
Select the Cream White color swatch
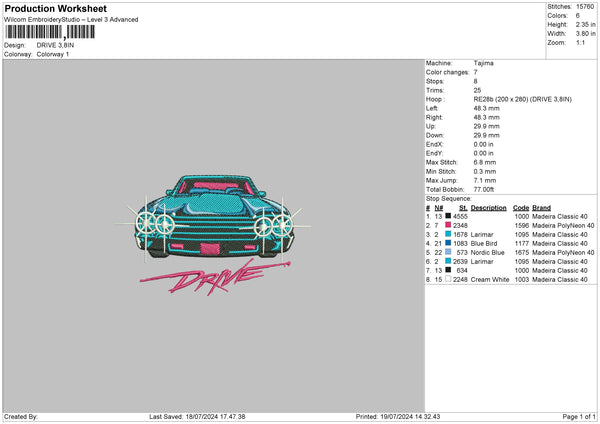[448, 279]
